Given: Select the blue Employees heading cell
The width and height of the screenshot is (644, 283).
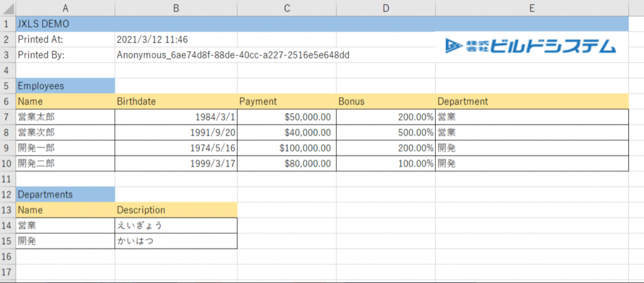Looking at the screenshot, I should point(65,86).
